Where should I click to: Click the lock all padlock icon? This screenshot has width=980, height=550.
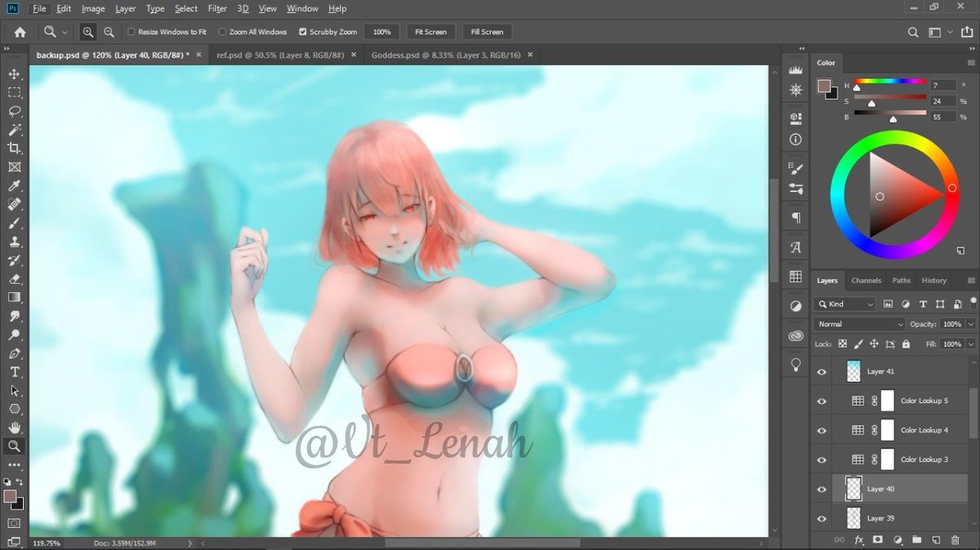[906, 344]
